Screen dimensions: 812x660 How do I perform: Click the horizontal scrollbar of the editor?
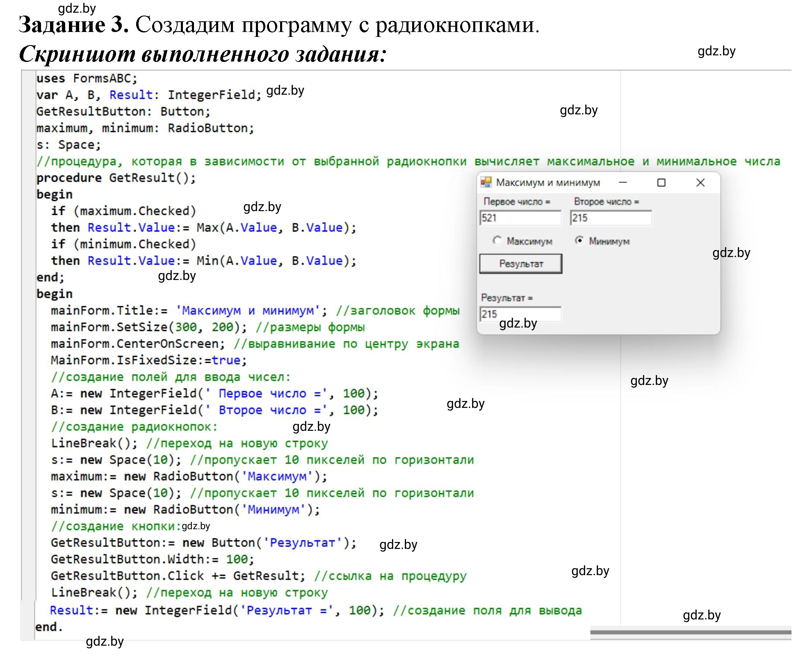[x=691, y=632]
